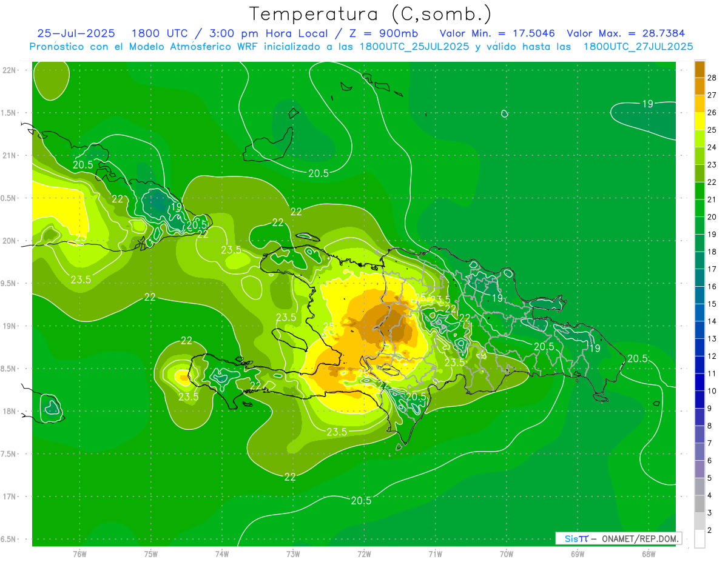
Task: Click color scale value 18
Action: (712, 252)
